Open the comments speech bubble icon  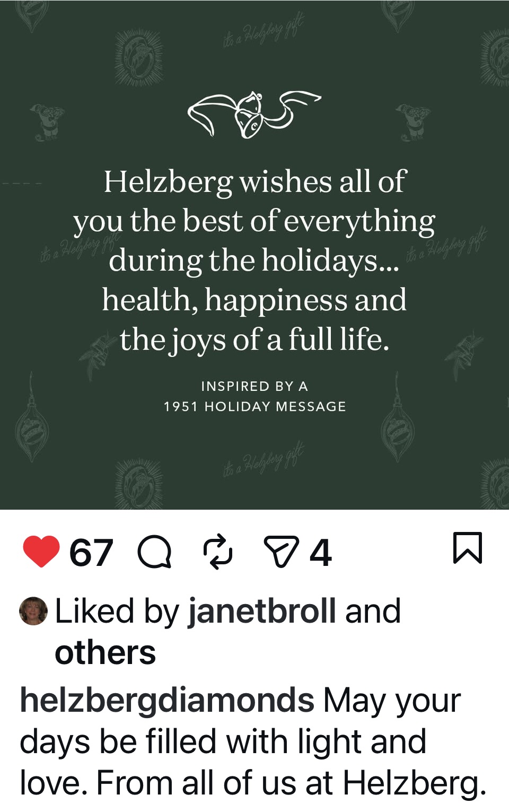point(154,552)
